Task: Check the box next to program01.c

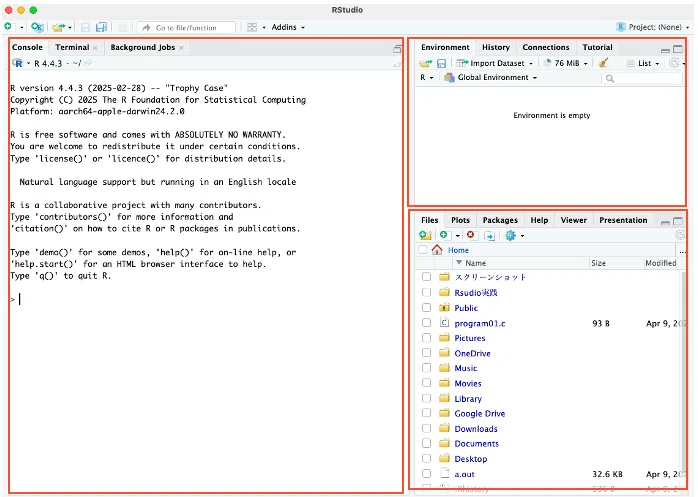Action: pyautogui.click(x=426, y=322)
